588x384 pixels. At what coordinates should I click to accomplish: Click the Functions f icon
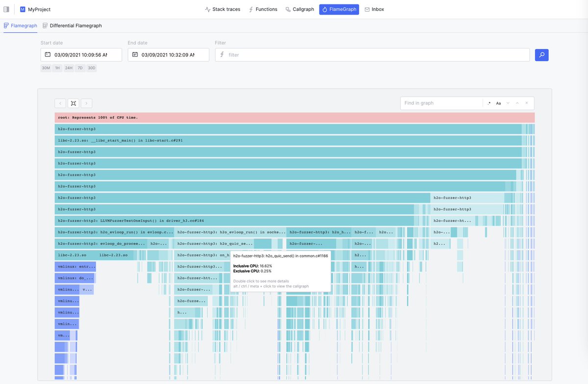[x=251, y=9]
